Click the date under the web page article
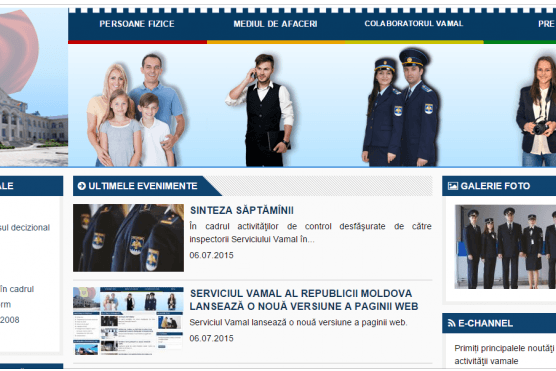 [x=211, y=338]
